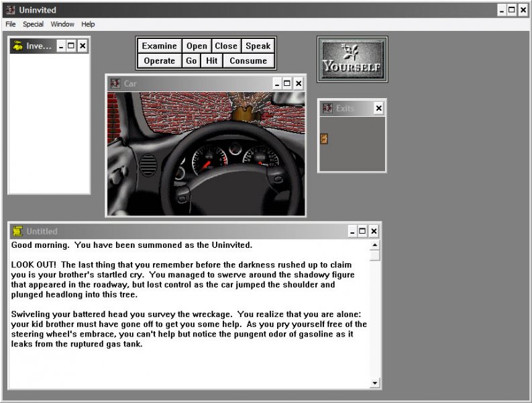Open the Help menu
The width and height of the screenshot is (532, 403).
point(88,24)
